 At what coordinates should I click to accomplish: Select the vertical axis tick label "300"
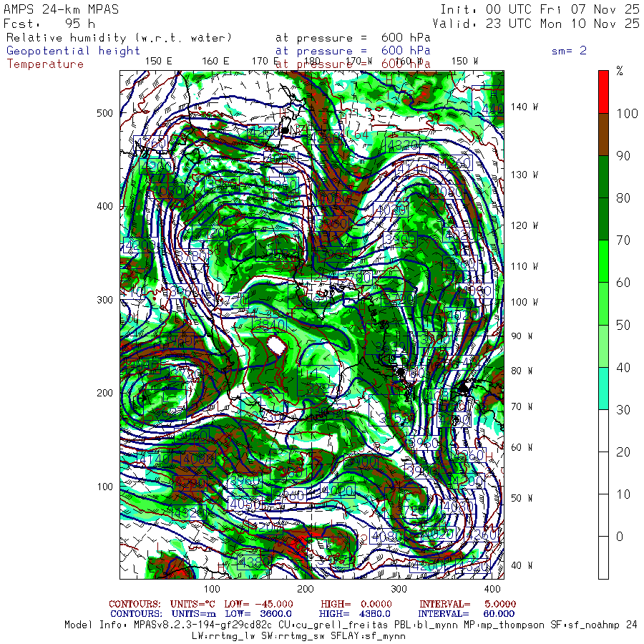pyautogui.click(x=104, y=300)
